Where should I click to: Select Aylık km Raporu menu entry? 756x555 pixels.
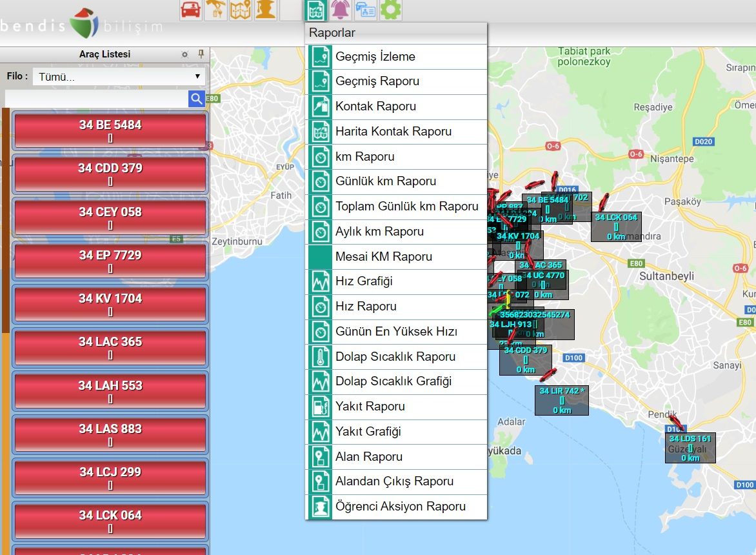click(396, 232)
